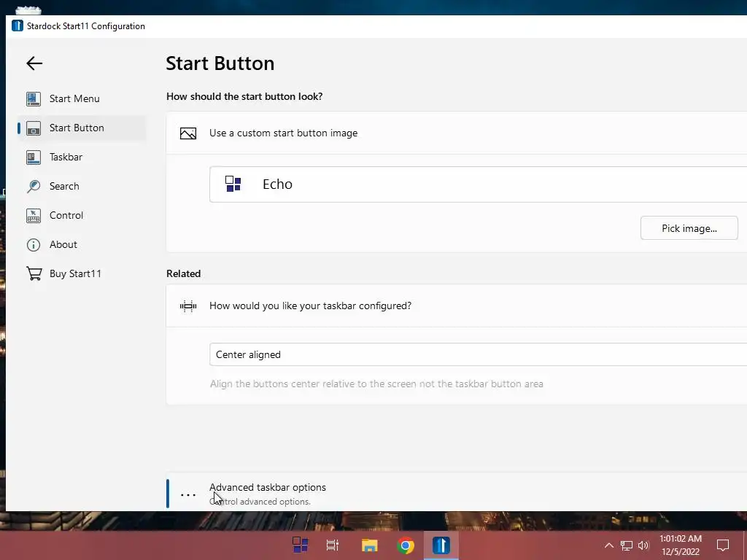Click the Echo four-squares icon
Screen dimensions: 747x560
point(233,184)
